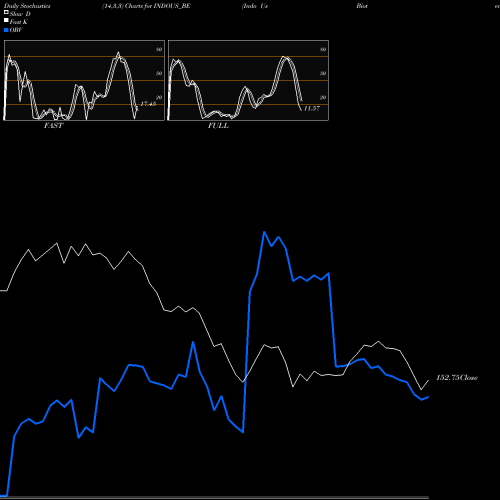Open the FAST stochastic chart panel

coord(84,80)
